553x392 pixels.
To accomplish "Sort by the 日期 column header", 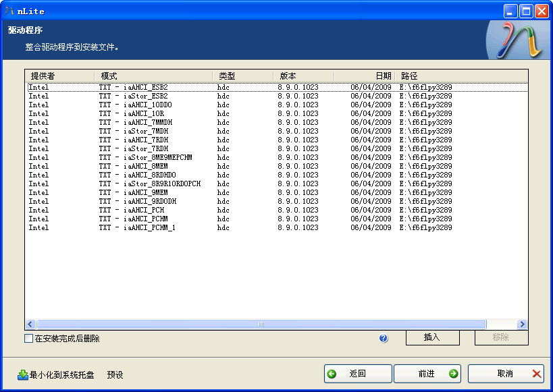I will 364,76.
